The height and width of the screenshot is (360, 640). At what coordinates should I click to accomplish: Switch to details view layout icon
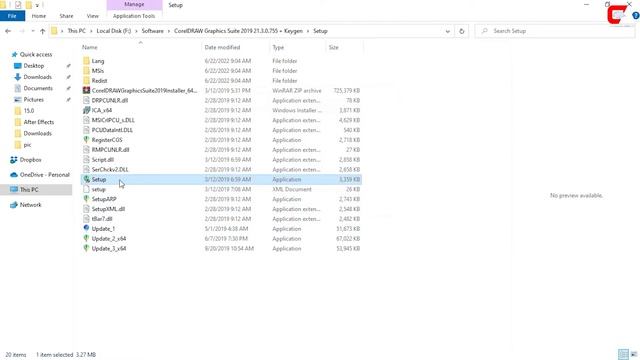623,354
